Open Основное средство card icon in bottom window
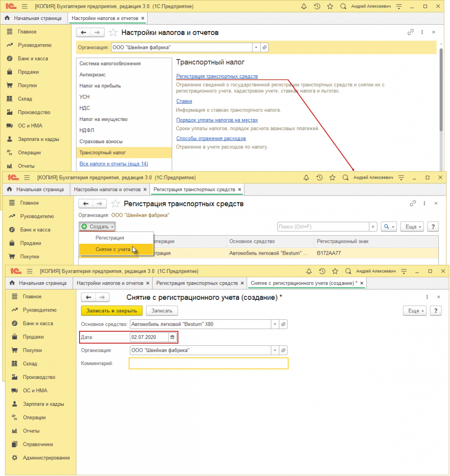This screenshot has height=476, width=450. tap(283, 324)
